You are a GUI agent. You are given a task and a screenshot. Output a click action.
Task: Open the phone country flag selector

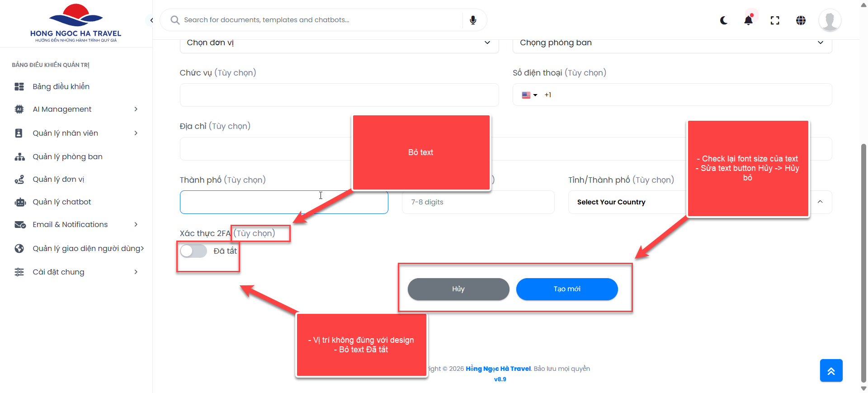[529, 95]
